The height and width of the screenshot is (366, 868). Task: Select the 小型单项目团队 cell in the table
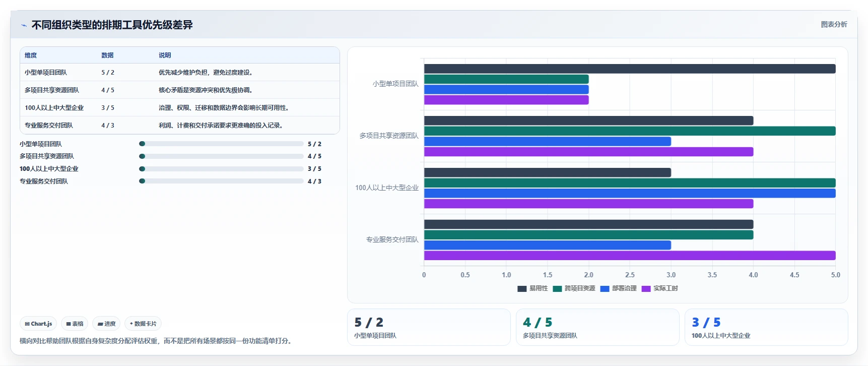[x=46, y=73]
